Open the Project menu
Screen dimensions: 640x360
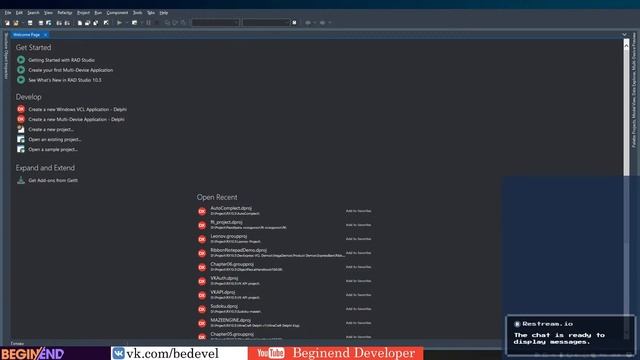click(83, 13)
